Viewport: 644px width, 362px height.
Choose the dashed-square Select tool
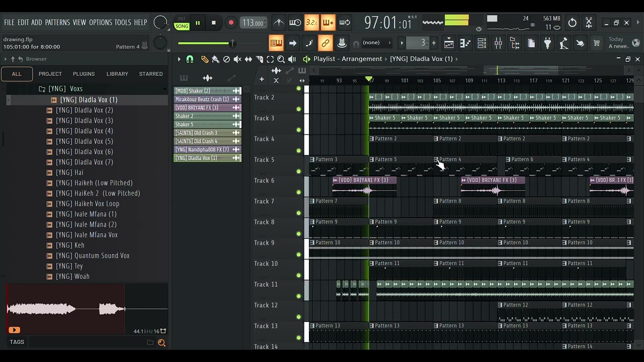point(270,59)
